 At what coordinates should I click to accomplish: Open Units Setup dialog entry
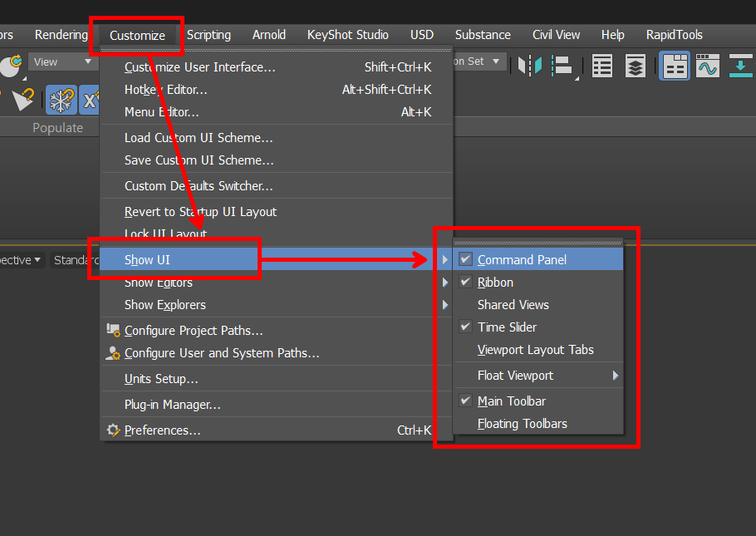277,379
